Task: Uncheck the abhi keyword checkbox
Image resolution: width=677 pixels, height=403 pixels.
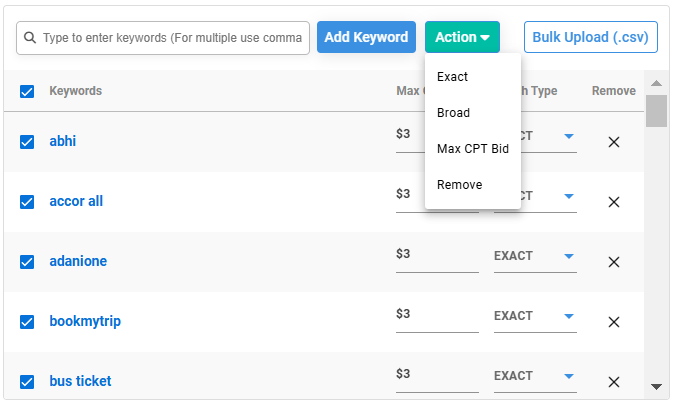Action: (x=27, y=142)
